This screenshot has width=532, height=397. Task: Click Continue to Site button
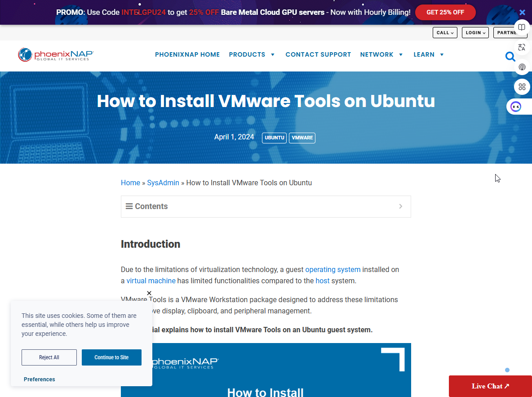111,357
